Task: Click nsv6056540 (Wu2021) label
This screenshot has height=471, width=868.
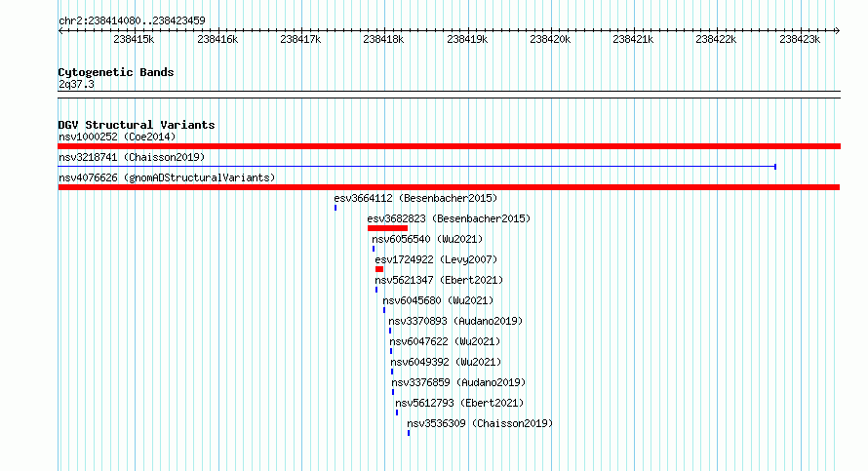Action: tap(427, 239)
